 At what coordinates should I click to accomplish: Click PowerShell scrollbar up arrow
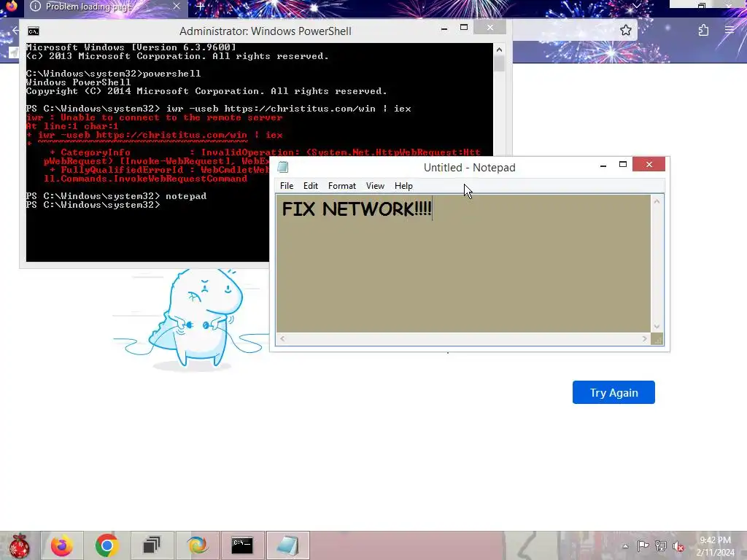pos(499,50)
